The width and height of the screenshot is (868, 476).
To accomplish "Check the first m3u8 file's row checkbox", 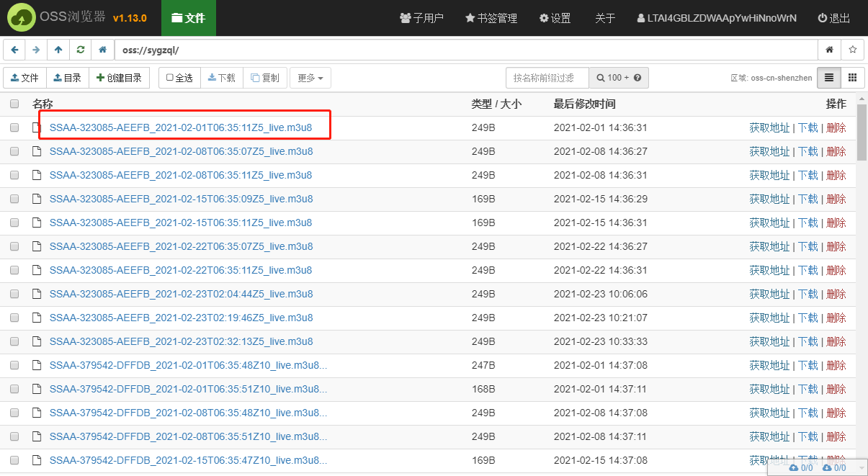I will [14, 127].
